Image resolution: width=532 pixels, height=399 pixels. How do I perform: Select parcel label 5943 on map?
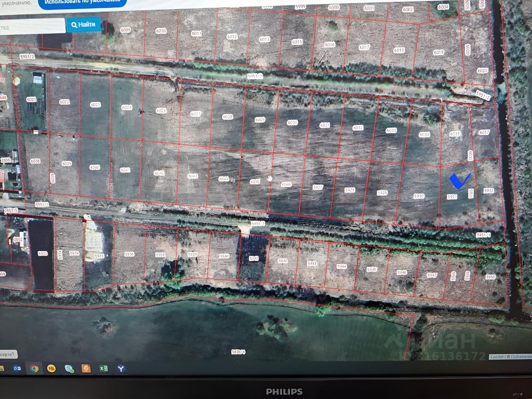coord(312,264)
